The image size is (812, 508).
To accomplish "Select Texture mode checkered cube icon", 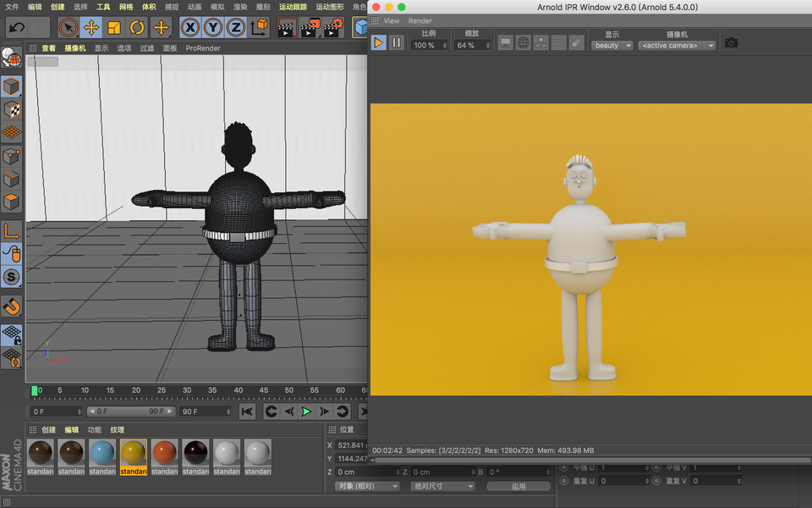I will [x=11, y=109].
